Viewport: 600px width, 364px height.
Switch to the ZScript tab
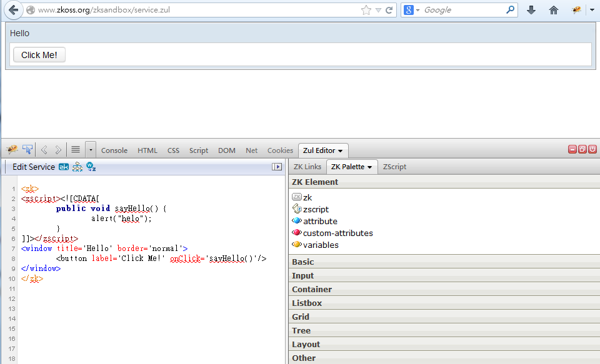coord(394,167)
